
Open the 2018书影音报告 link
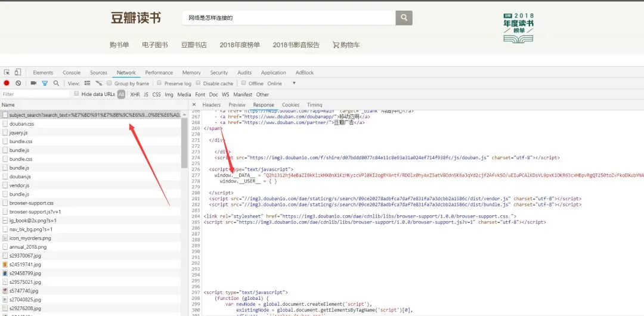click(x=296, y=45)
